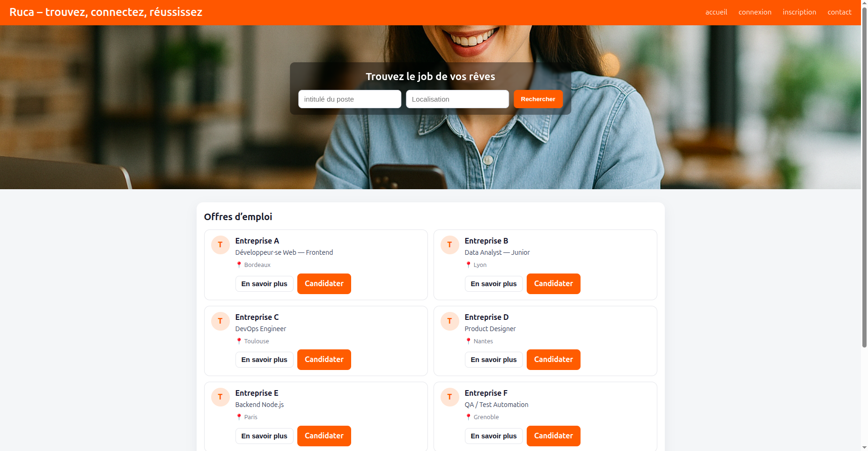Open the contact navigation link
The image size is (868, 451).
pyautogui.click(x=839, y=12)
